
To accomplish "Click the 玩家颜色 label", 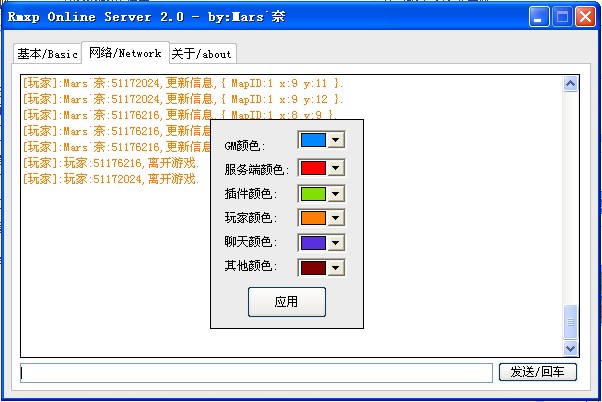I will 250,218.
